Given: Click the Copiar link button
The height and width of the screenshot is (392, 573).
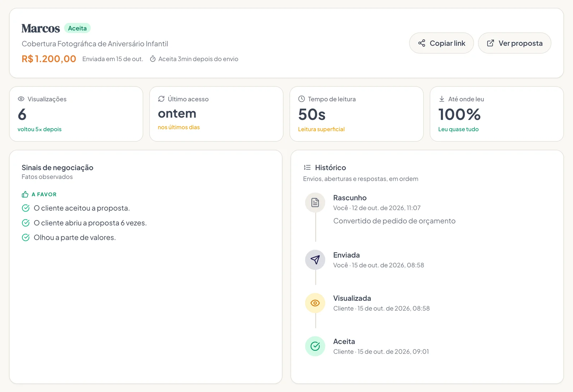Looking at the screenshot, I should 441,43.
